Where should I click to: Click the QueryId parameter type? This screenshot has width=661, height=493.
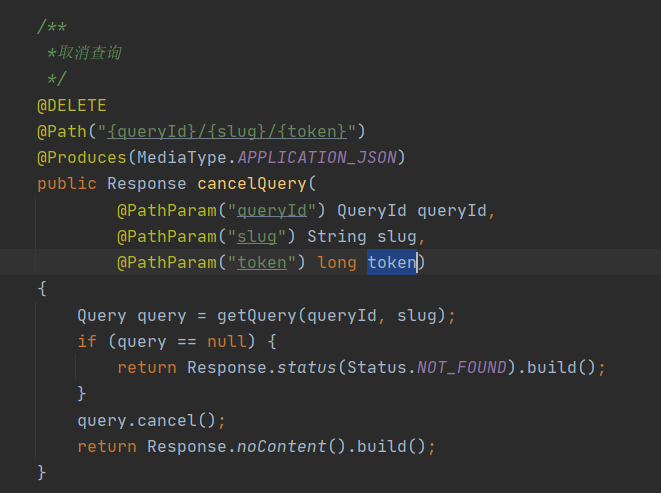point(372,210)
